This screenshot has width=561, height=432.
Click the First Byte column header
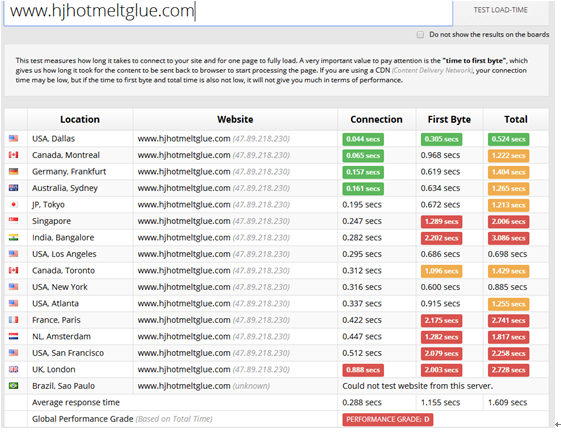pos(449,119)
